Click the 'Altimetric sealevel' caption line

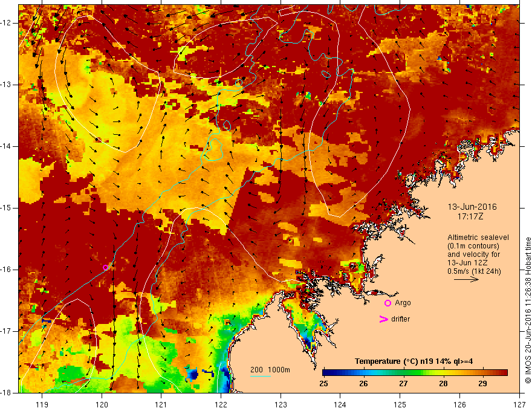(x=478, y=238)
